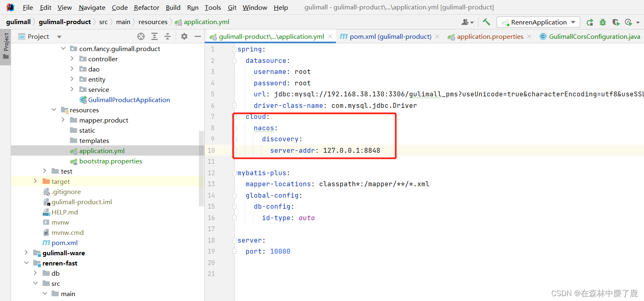
Task: Open the Project view mode dropdown arrow
Action: [x=59, y=37]
